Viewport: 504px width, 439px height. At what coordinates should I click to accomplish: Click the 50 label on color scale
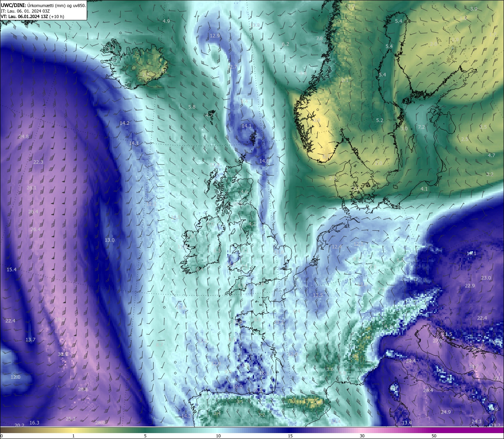click(434, 436)
